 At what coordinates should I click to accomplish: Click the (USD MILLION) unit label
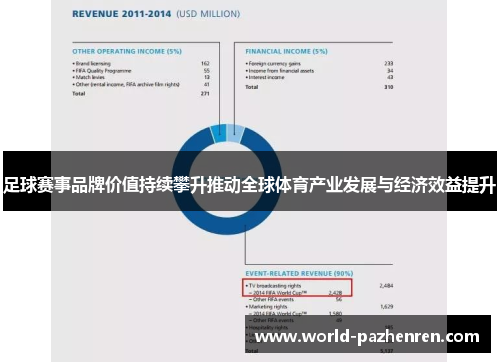[x=208, y=14]
